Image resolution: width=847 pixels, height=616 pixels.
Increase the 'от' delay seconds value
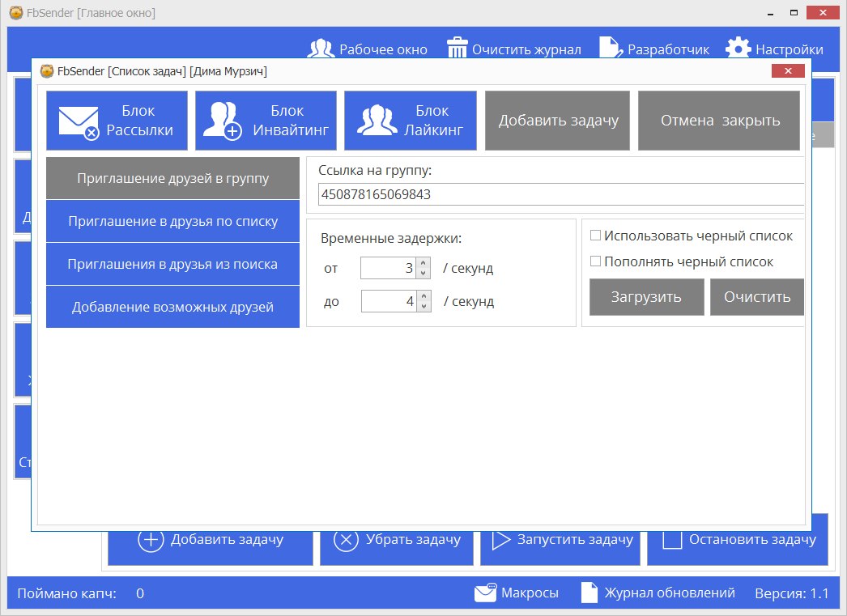coord(423,263)
